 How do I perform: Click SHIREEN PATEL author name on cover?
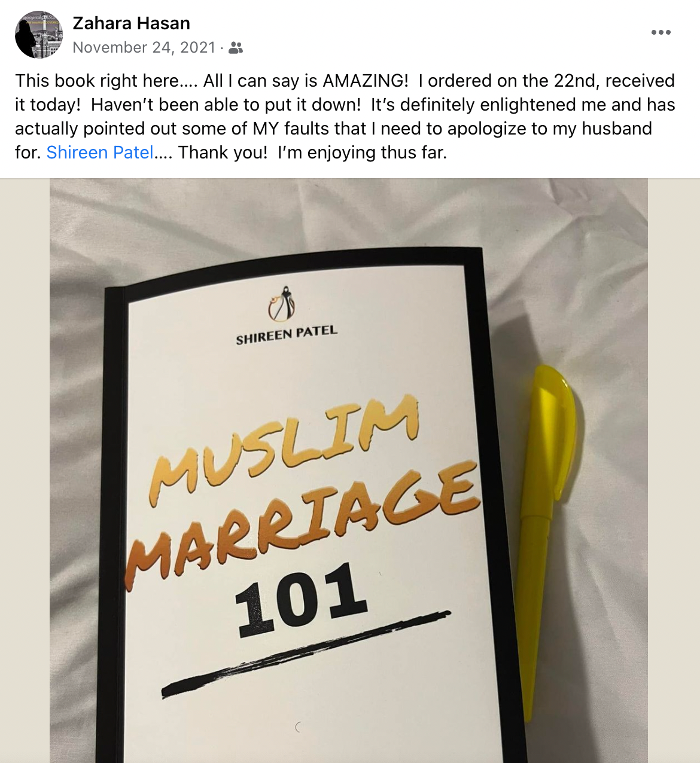tap(287, 335)
